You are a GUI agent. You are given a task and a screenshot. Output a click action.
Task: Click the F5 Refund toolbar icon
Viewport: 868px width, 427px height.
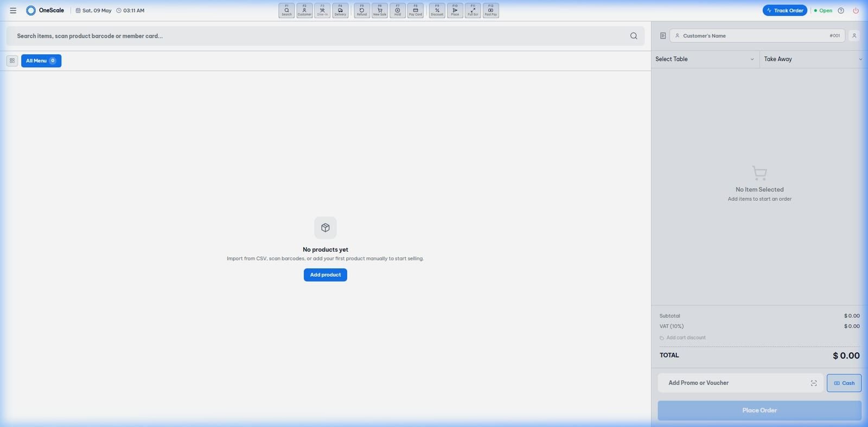pyautogui.click(x=362, y=10)
